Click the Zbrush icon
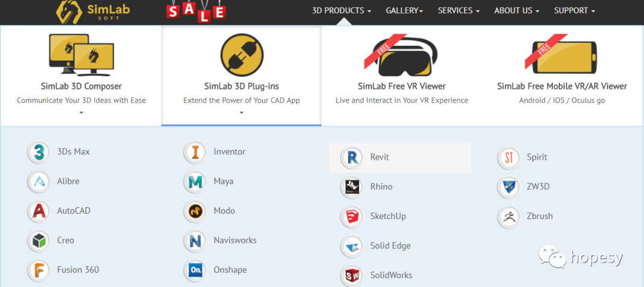 (x=509, y=216)
